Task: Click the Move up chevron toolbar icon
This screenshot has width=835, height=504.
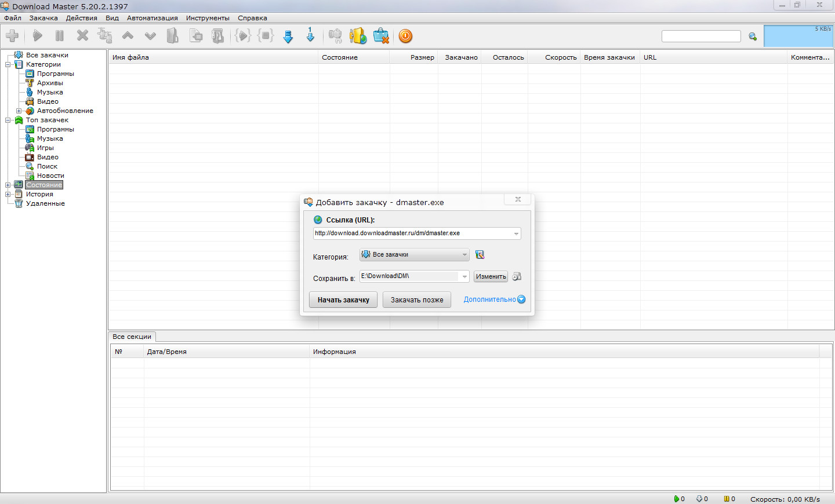Action: [x=128, y=36]
